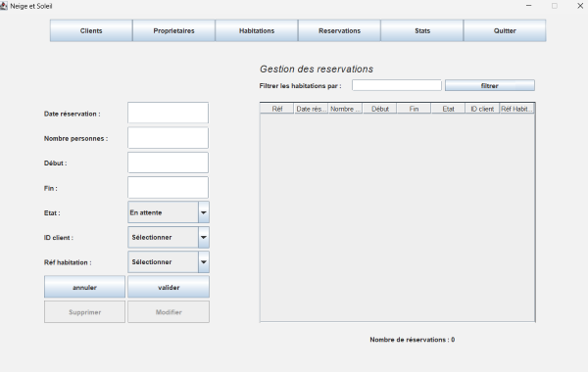
Task: Click the Etat column header
Action: pyautogui.click(x=448, y=109)
